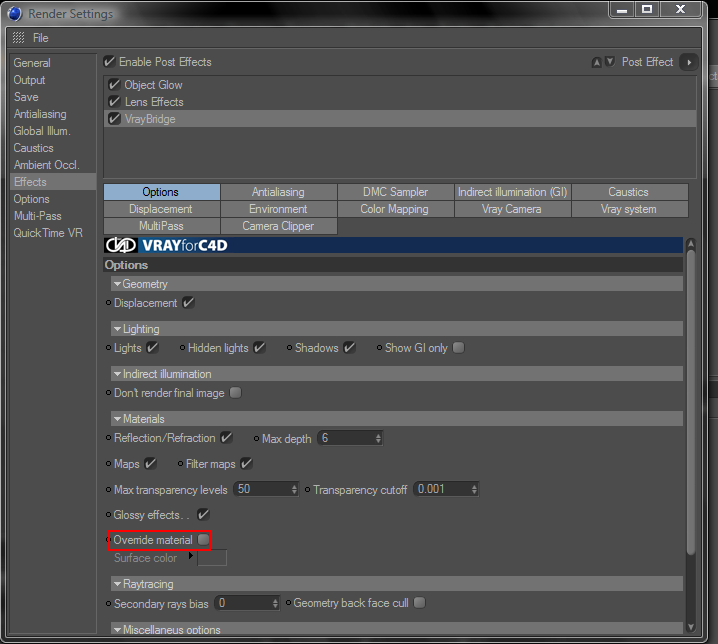The height and width of the screenshot is (644, 718).
Task: Click the Surface color swatch
Action: [x=212, y=557]
